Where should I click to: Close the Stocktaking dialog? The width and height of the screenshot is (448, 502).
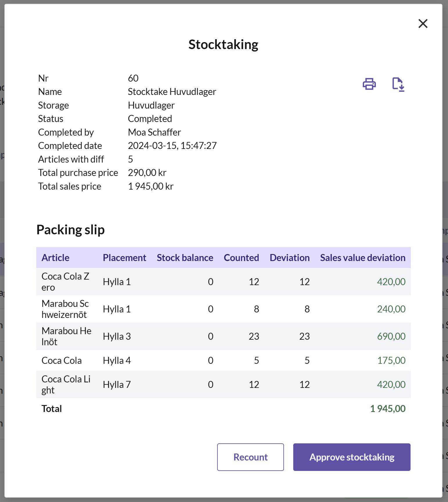(x=423, y=24)
